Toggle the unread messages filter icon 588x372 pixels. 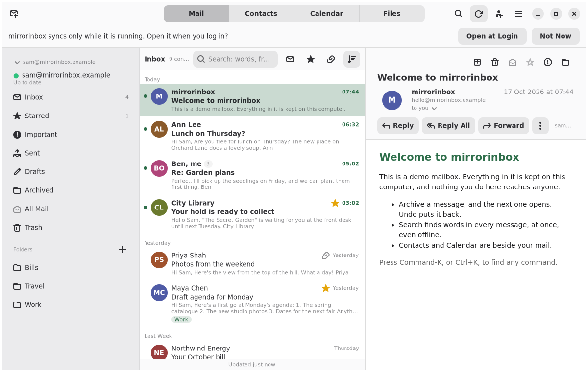tap(290, 59)
